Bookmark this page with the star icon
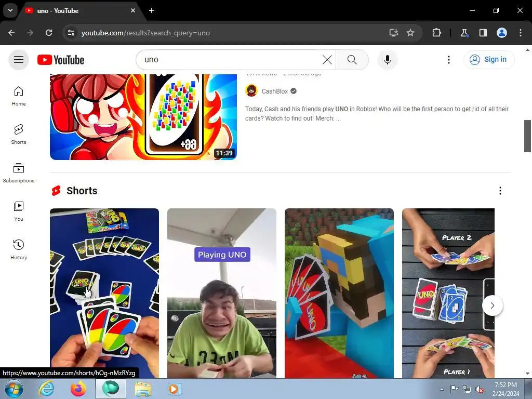Viewport: 532px width, 399px height. 410,33
